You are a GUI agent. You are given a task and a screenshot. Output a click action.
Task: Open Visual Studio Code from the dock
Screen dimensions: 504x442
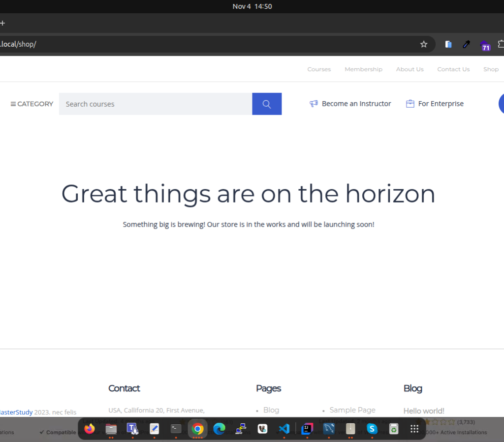284,429
